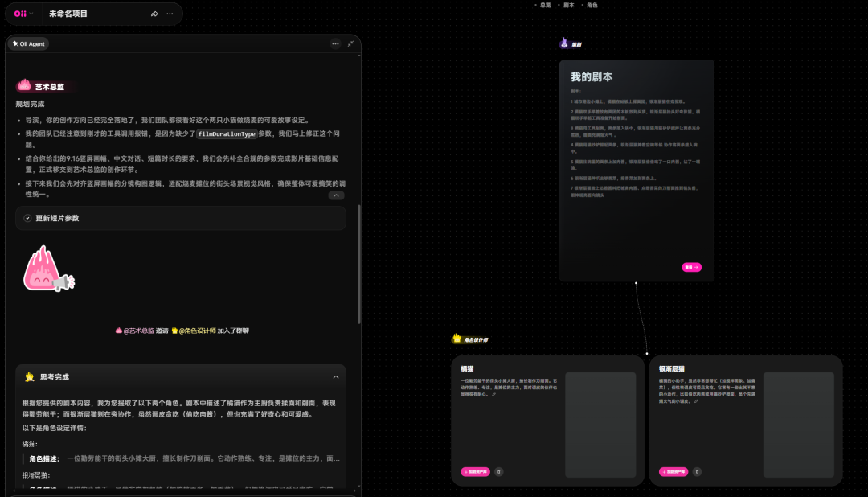Click the chat panel vertical scrollbar
The image size is (868, 497).
point(358,265)
